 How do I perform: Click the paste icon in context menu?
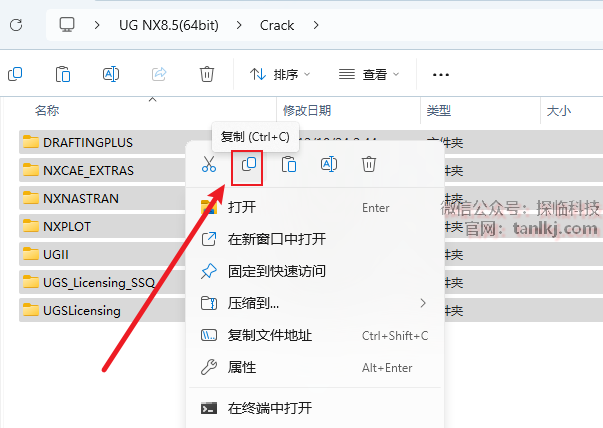pos(289,164)
